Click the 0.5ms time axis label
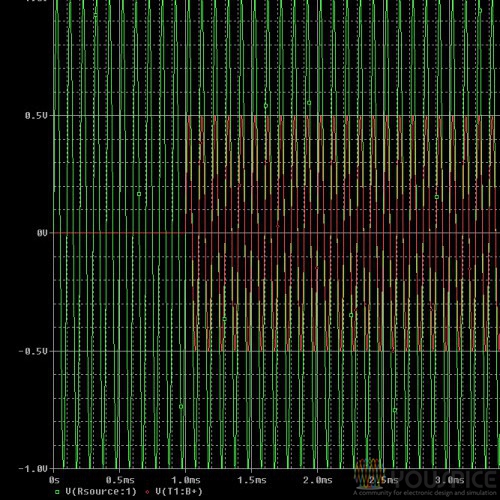Viewport: 500px width, 500px height. (120, 480)
